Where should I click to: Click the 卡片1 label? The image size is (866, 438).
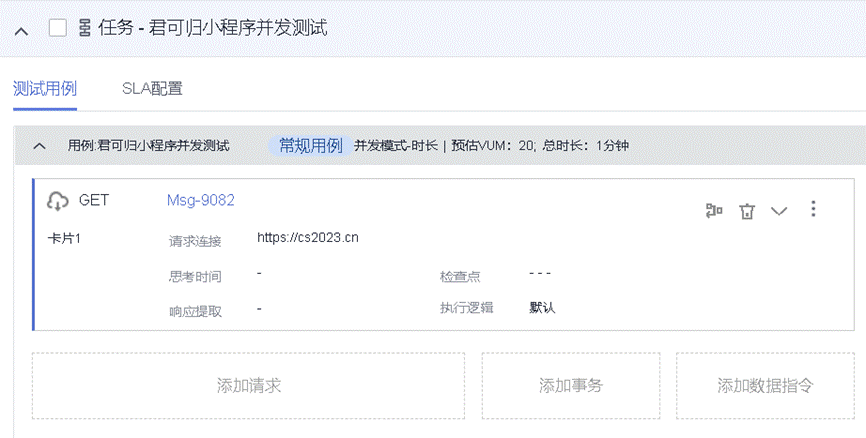64,239
